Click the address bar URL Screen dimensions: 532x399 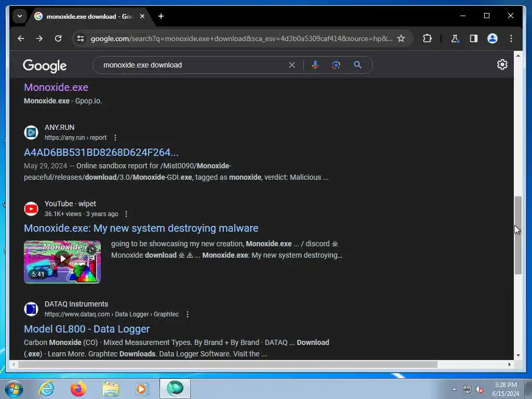tap(242, 38)
